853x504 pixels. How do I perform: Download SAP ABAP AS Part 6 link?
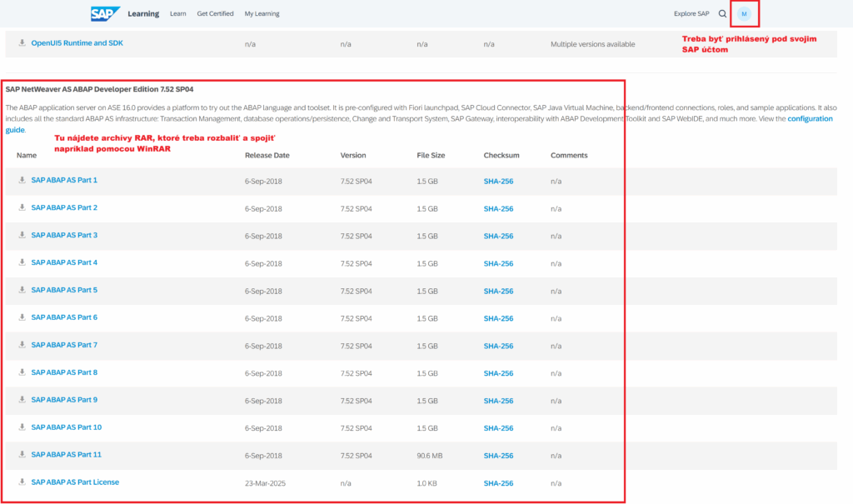(x=64, y=317)
